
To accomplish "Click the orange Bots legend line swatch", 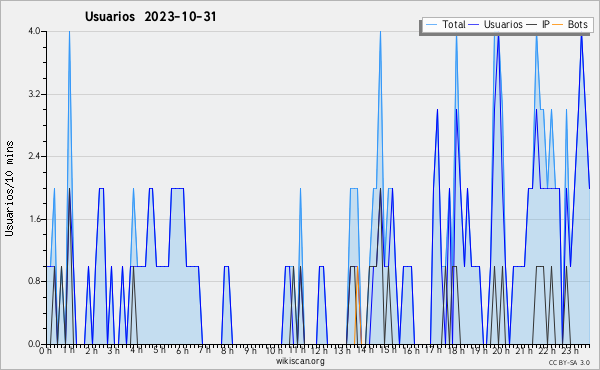I will [x=558, y=25].
